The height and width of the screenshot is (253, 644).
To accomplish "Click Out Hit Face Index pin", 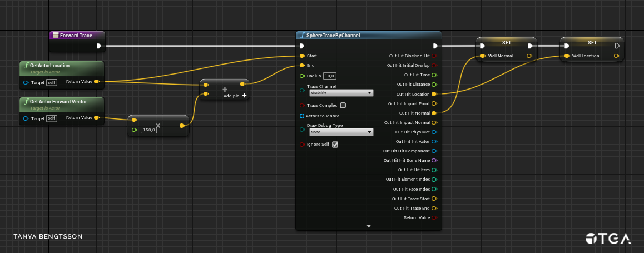I will click(x=434, y=190).
